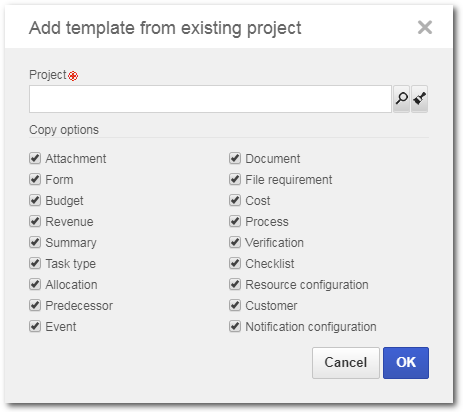Image resolution: width=463 pixels, height=412 pixels.
Task: Uncheck the Event checkbox
Action: (x=35, y=326)
